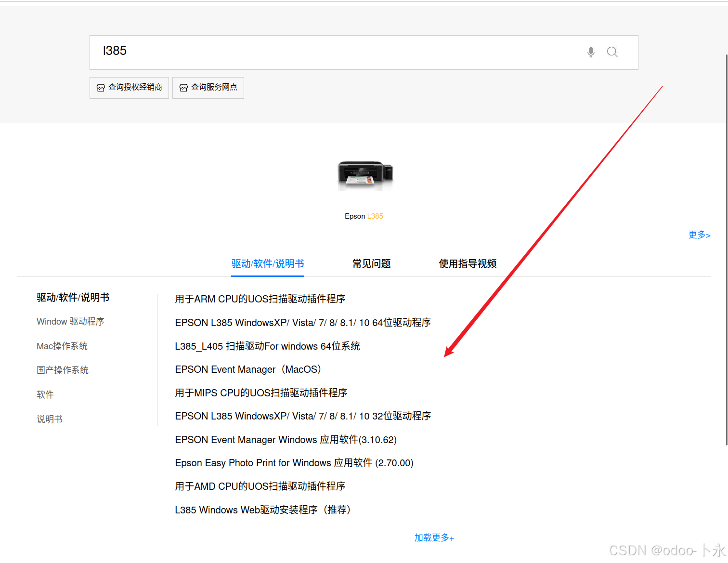Click the l385 search input field
The width and height of the screenshot is (728, 563).
364,52
